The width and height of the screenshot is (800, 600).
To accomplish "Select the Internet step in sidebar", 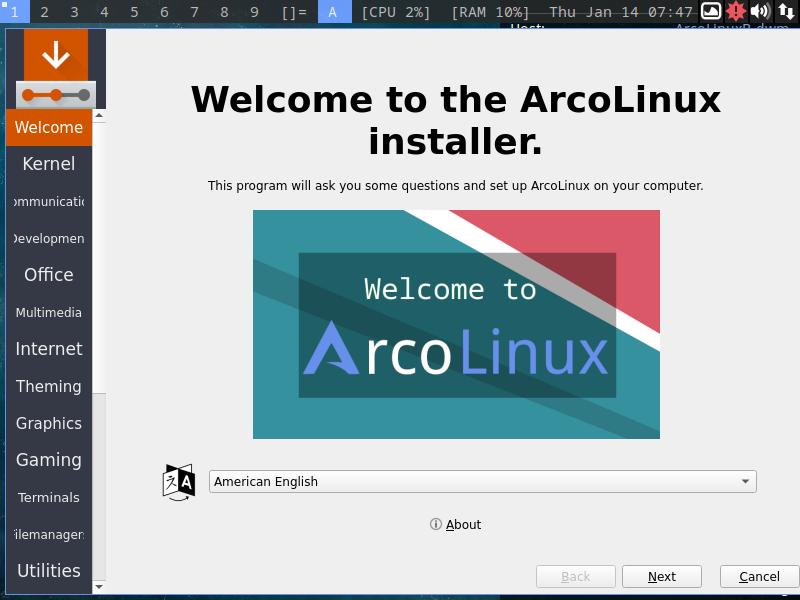I will pyautogui.click(x=49, y=349).
